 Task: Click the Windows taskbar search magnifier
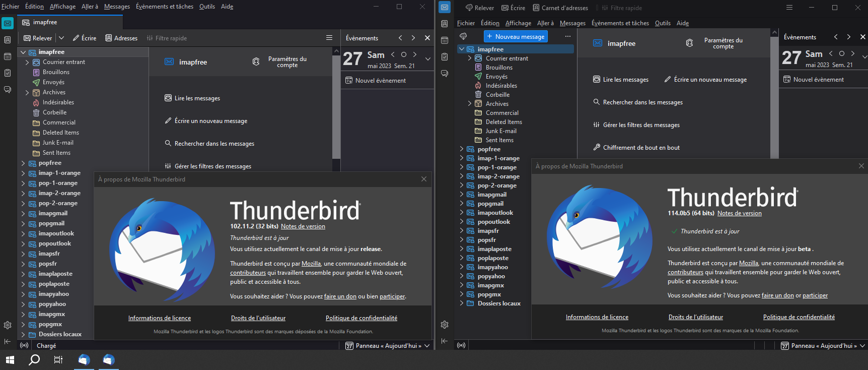tap(34, 360)
